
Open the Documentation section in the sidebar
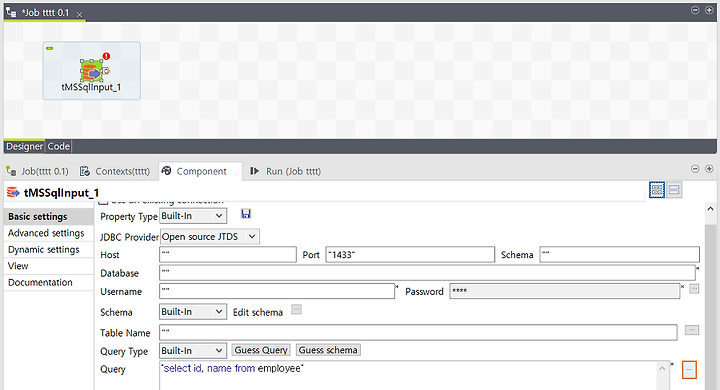[x=49, y=283]
